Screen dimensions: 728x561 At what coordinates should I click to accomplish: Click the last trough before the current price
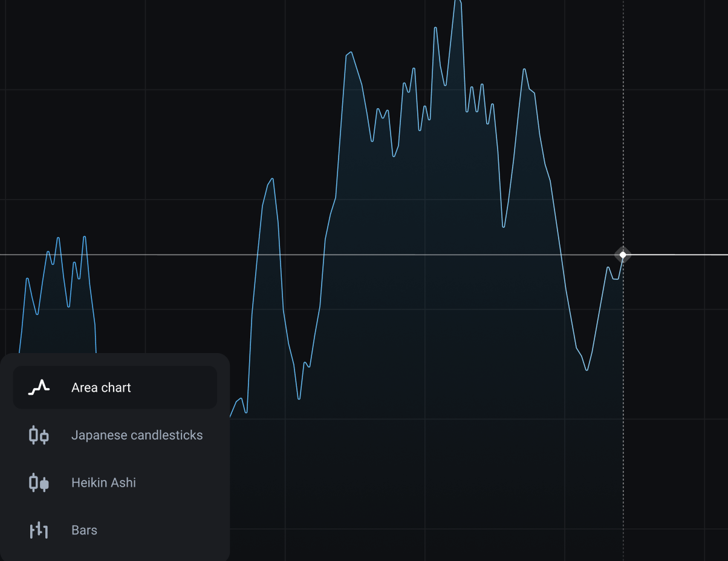587,369
